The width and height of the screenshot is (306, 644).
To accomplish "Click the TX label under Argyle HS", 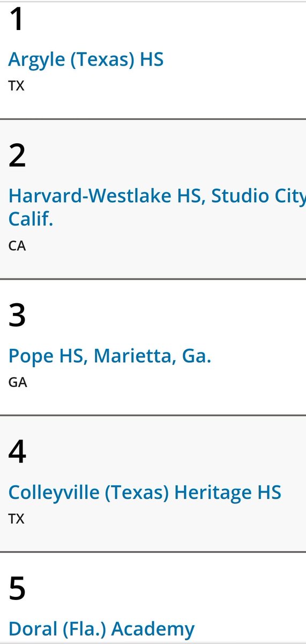I will [16, 86].
